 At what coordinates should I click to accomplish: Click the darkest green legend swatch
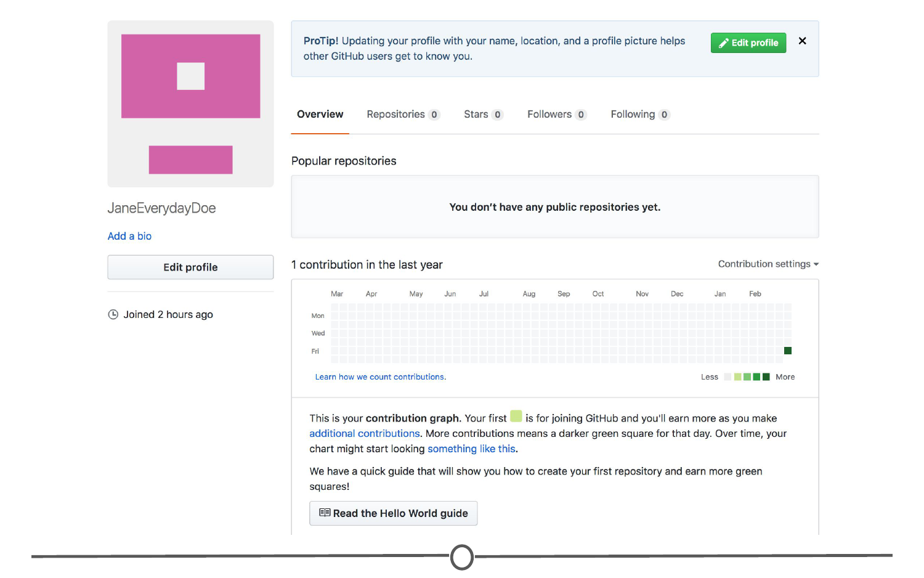(766, 377)
